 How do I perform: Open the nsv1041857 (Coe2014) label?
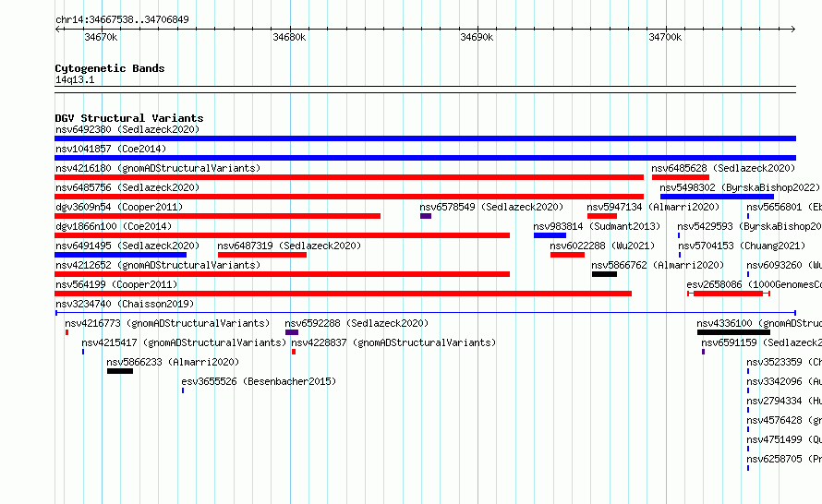(x=111, y=149)
